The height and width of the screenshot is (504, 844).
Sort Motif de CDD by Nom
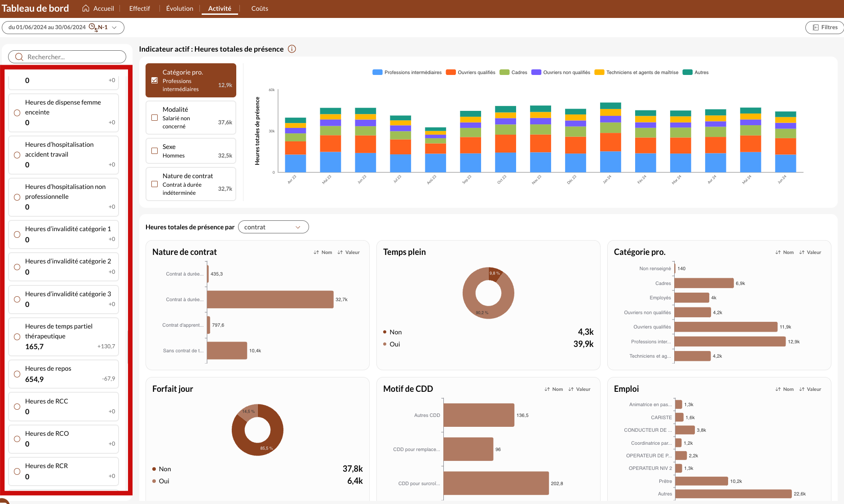553,389
